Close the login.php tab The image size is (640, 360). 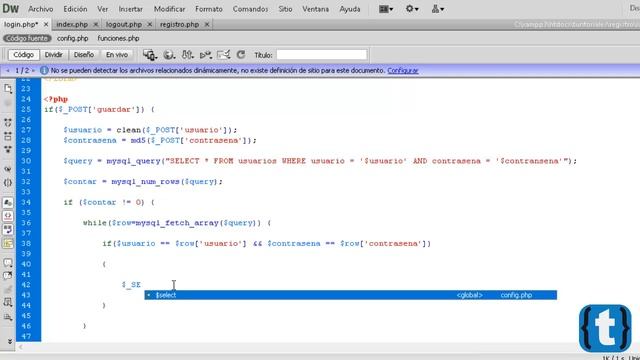(46, 24)
